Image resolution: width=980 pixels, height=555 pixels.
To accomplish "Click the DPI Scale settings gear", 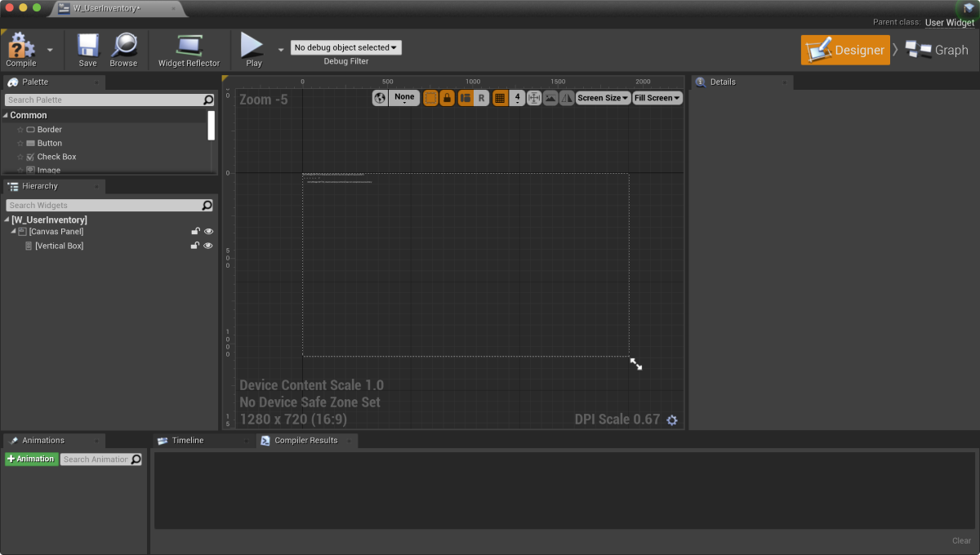I will coord(672,420).
